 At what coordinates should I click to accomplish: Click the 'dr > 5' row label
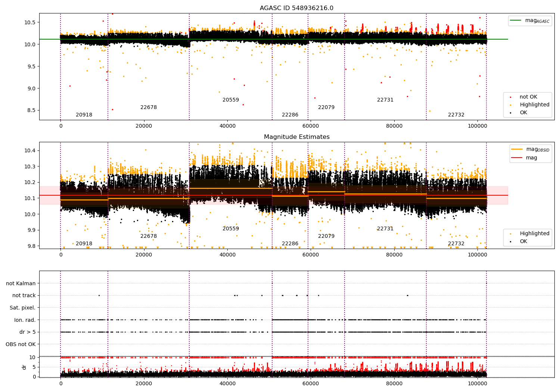coord(28,332)
